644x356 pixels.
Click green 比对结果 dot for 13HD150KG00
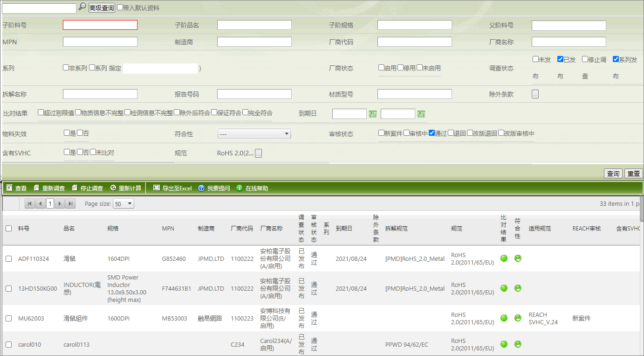[504, 288]
